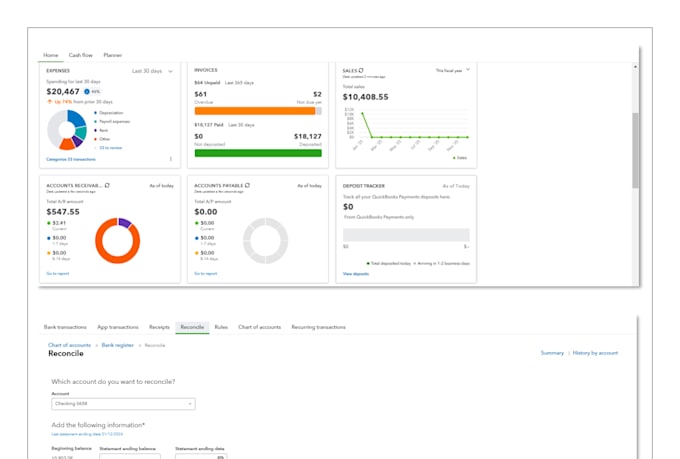Click the $61 overdue amount

(200, 94)
